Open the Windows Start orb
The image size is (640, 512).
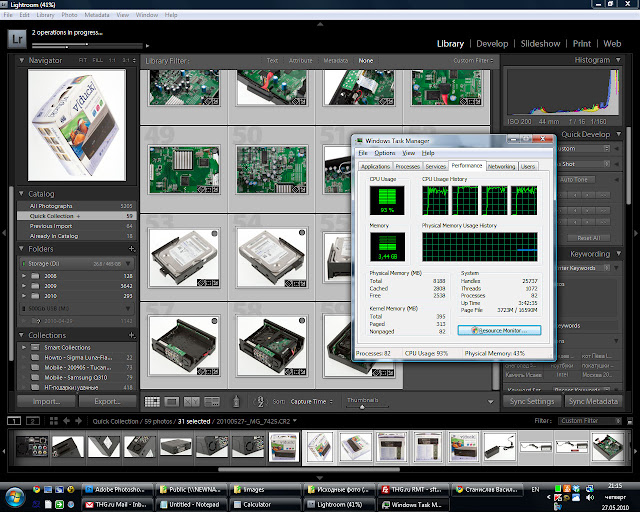[x=14, y=496]
